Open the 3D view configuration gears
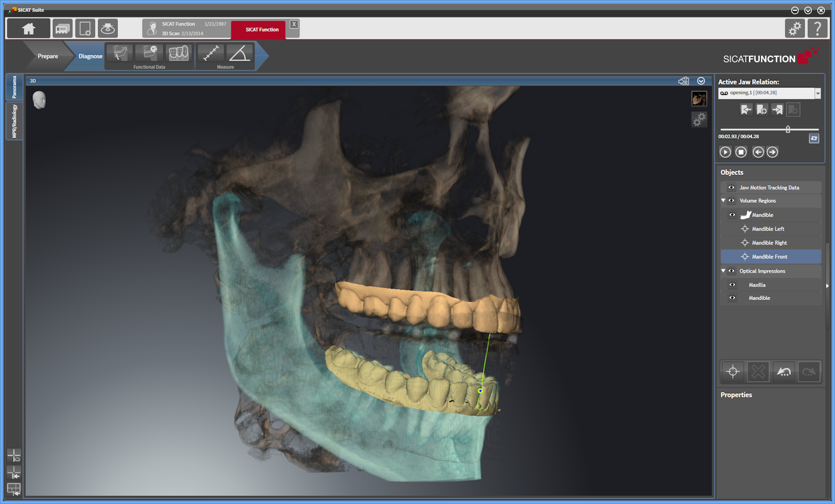The image size is (835, 504). [699, 119]
